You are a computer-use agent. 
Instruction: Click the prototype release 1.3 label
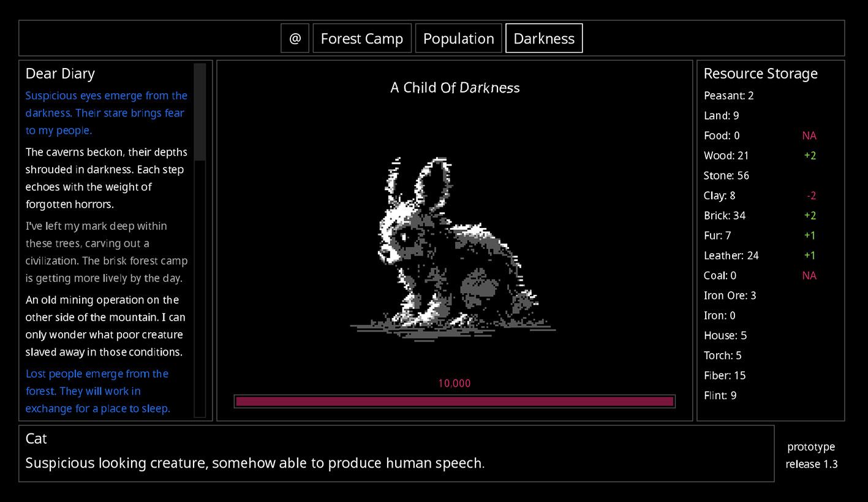click(811, 455)
